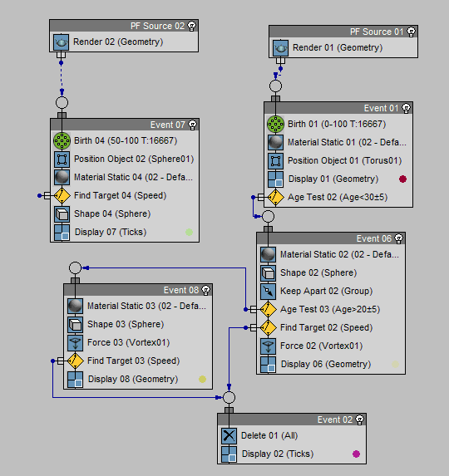Click the Age Test 02 diamond icon

point(275,197)
